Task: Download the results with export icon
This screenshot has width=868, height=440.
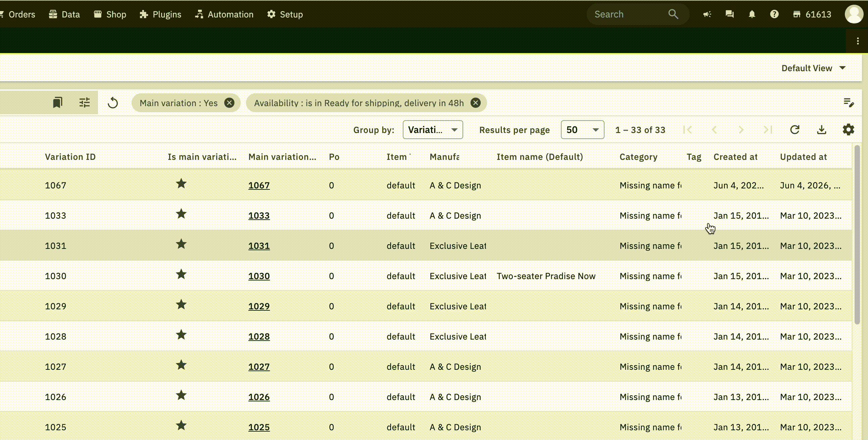Action: [821, 130]
